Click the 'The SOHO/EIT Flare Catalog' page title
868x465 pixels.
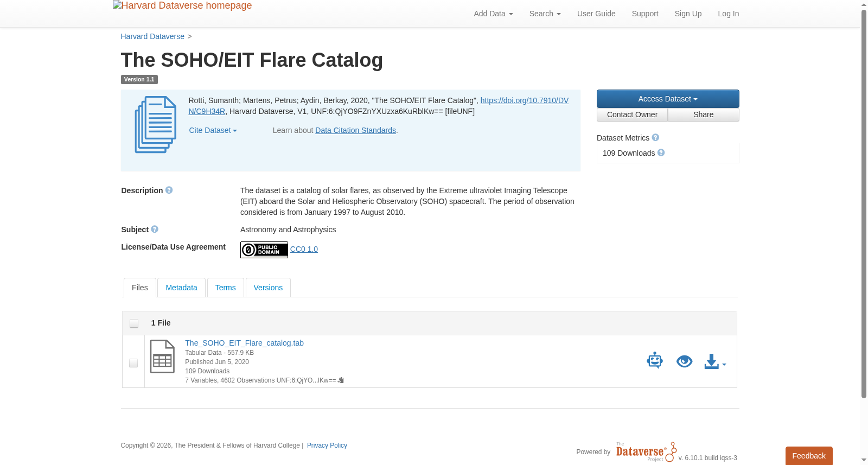[x=252, y=60]
